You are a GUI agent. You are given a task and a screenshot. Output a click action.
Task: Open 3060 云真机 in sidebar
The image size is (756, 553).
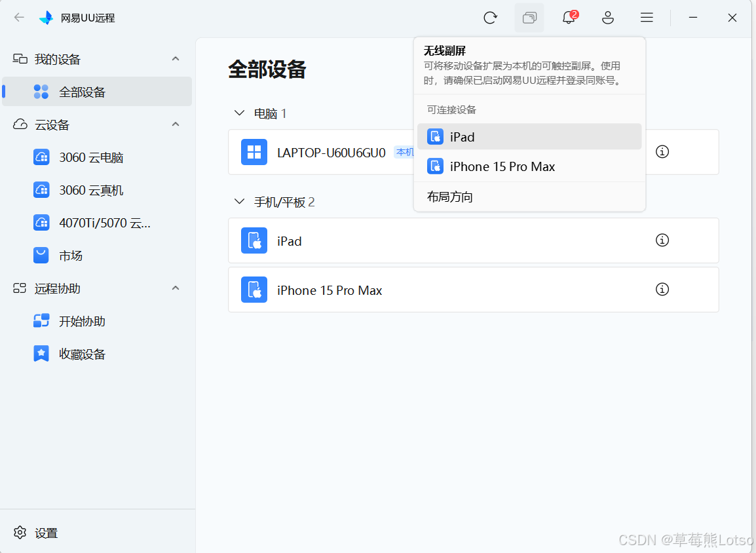(97, 190)
